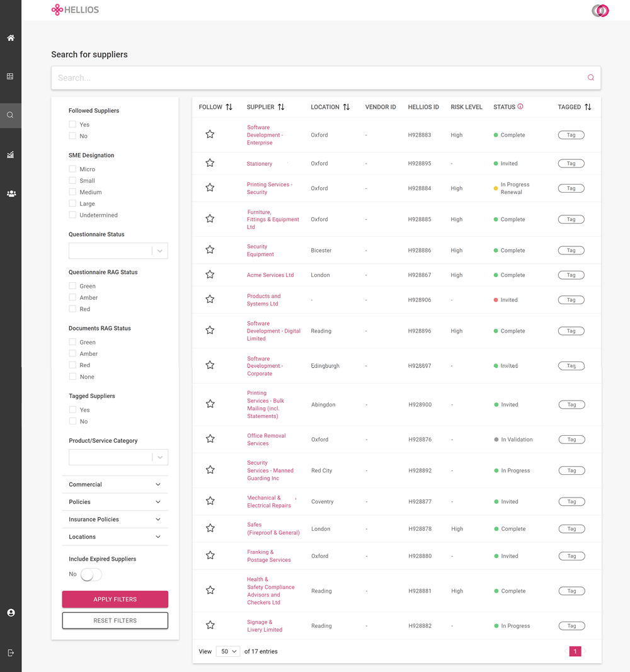Image resolution: width=630 pixels, height=672 pixels.
Task: Tag the Stationery supplier
Action: (571, 163)
